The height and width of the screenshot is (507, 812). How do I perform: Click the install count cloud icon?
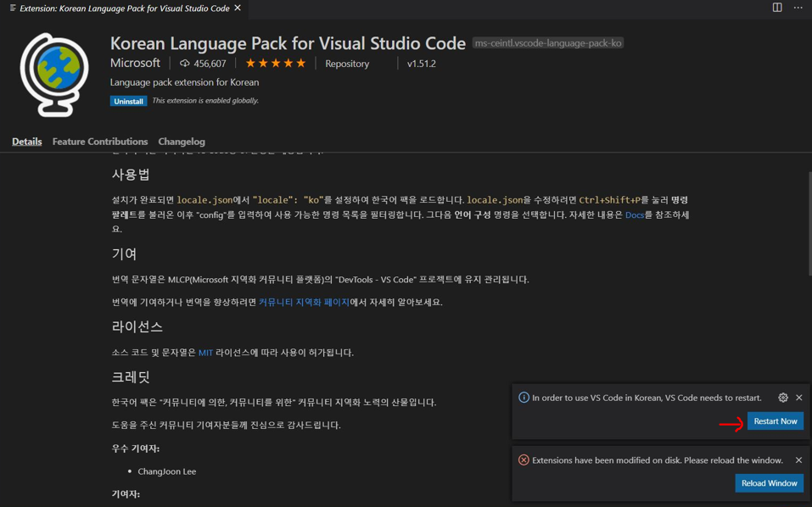pyautogui.click(x=184, y=63)
